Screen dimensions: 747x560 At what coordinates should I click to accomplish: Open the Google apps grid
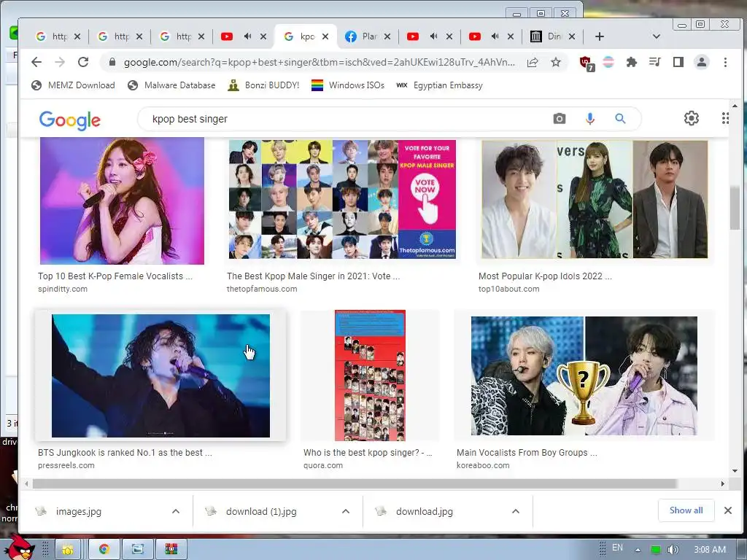pyautogui.click(x=725, y=118)
